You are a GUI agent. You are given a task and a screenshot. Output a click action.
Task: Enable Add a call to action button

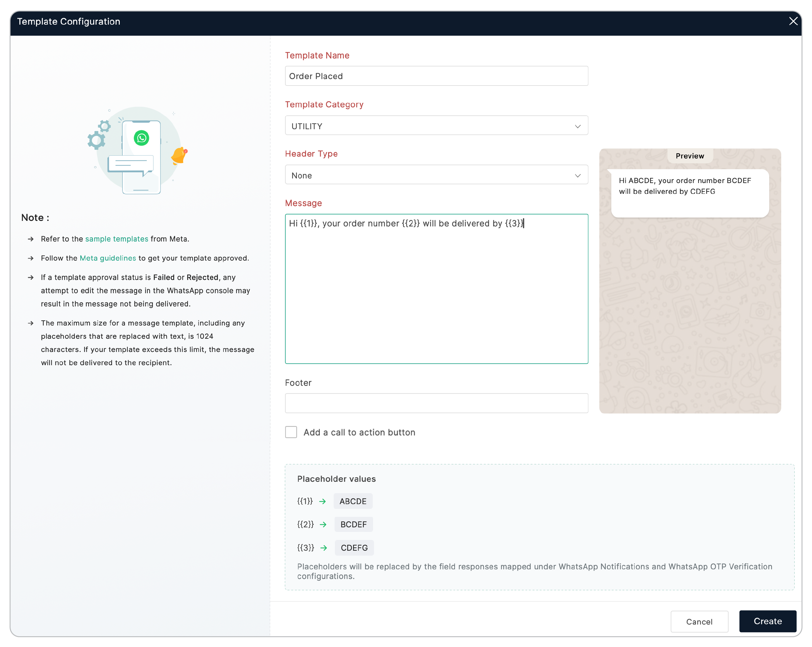291,432
